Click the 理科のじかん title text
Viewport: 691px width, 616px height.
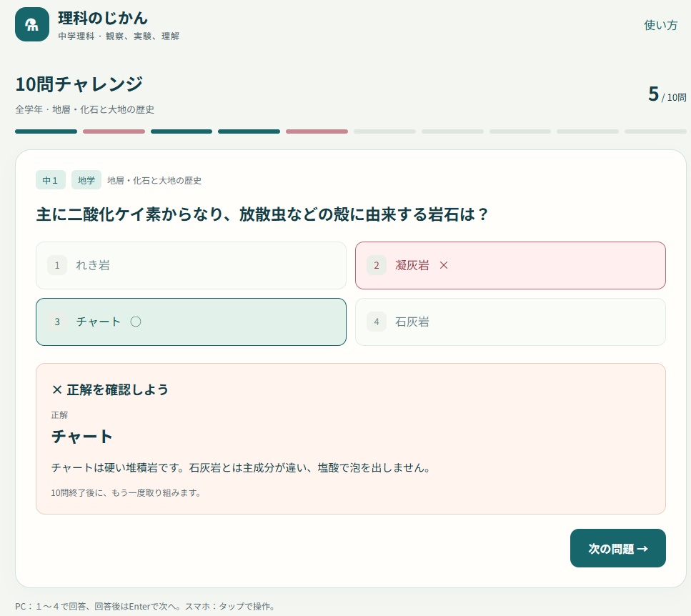point(103,18)
